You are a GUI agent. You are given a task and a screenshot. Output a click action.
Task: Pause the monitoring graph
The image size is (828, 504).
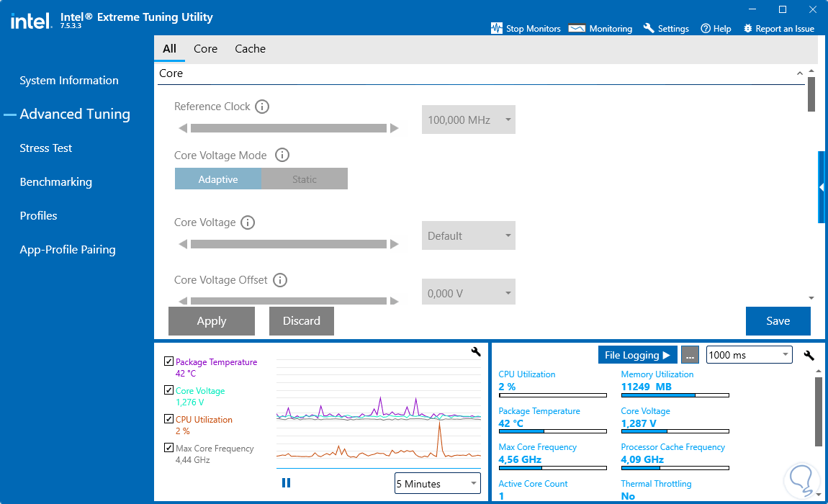pyautogui.click(x=287, y=483)
